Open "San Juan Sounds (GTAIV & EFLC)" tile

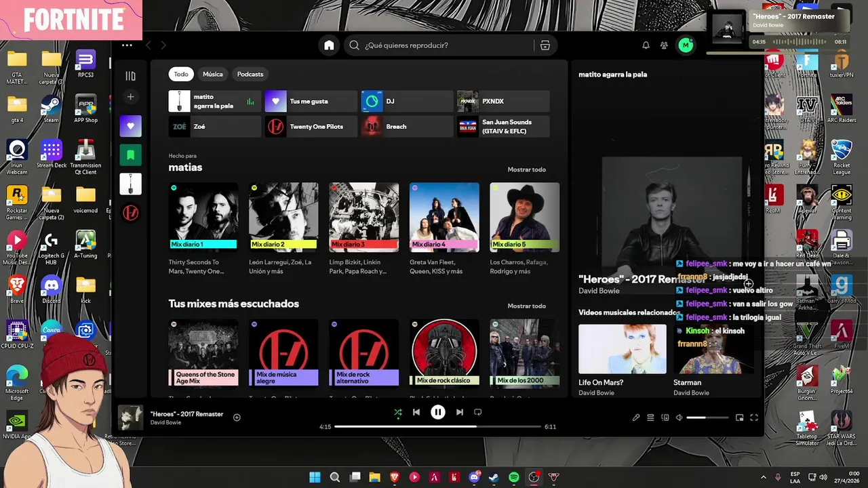[x=503, y=127]
